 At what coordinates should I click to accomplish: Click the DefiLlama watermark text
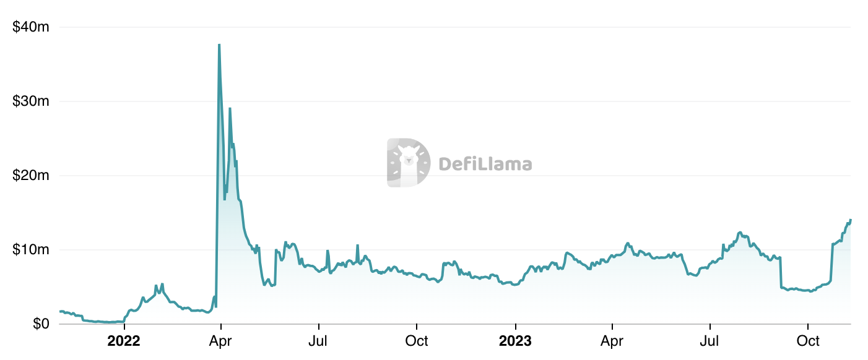(485, 164)
